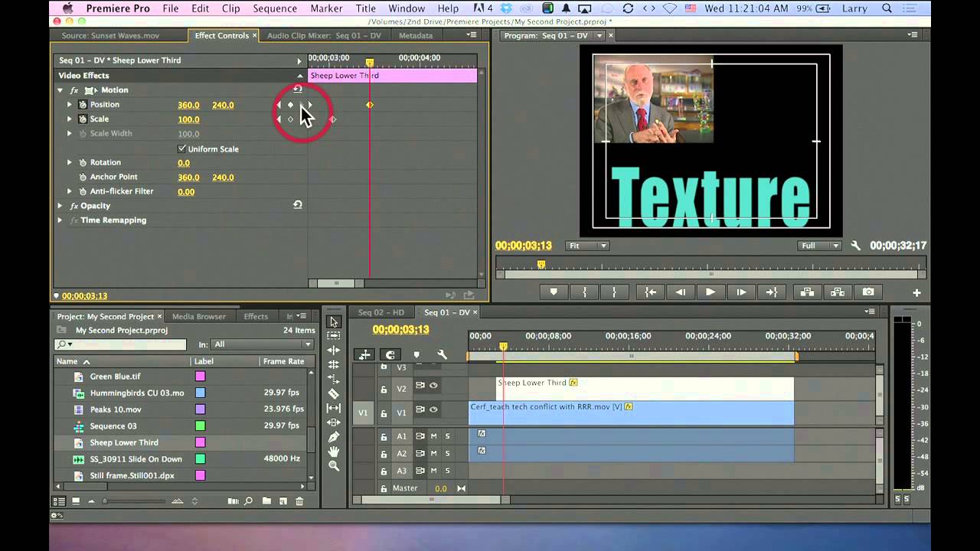
Task: Click the Lift button in Program monitor
Action: (x=807, y=292)
